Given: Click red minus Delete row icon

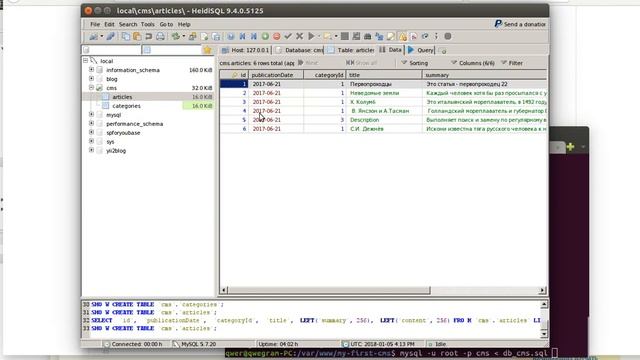Looking at the screenshot, I should pyautogui.click(x=277, y=37).
